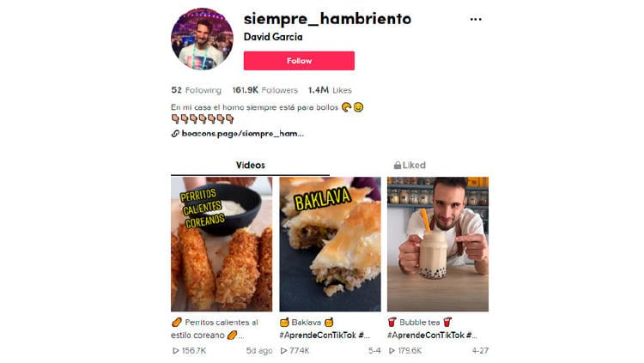Viewport: 644px width, 363px height.
Task: Click the link icon beside beacons.page
Action: click(175, 134)
